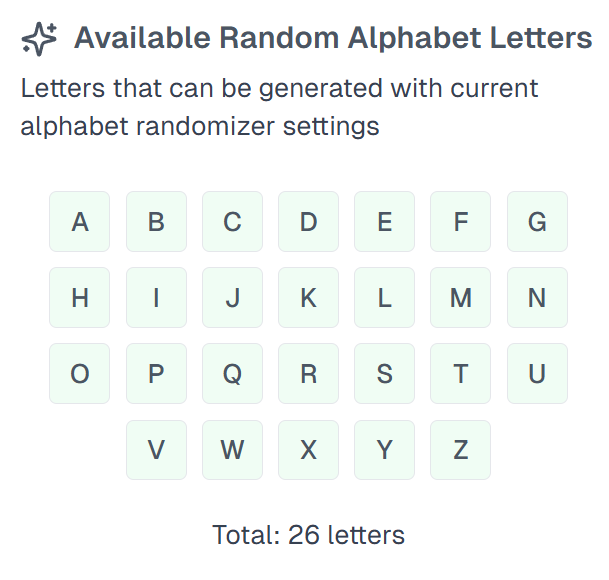Select the letter I tile
Viewport: 609px width, 580px height.
(x=156, y=298)
